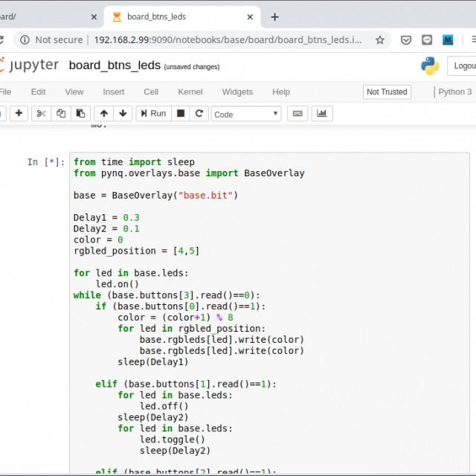The image size is (476, 476).
Task: Move the selected cell down with arrow icon
Action: [123, 114]
